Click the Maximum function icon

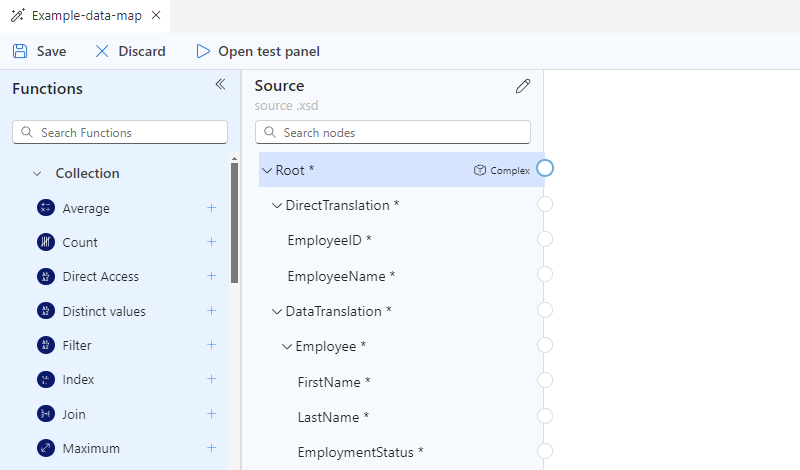click(x=46, y=448)
